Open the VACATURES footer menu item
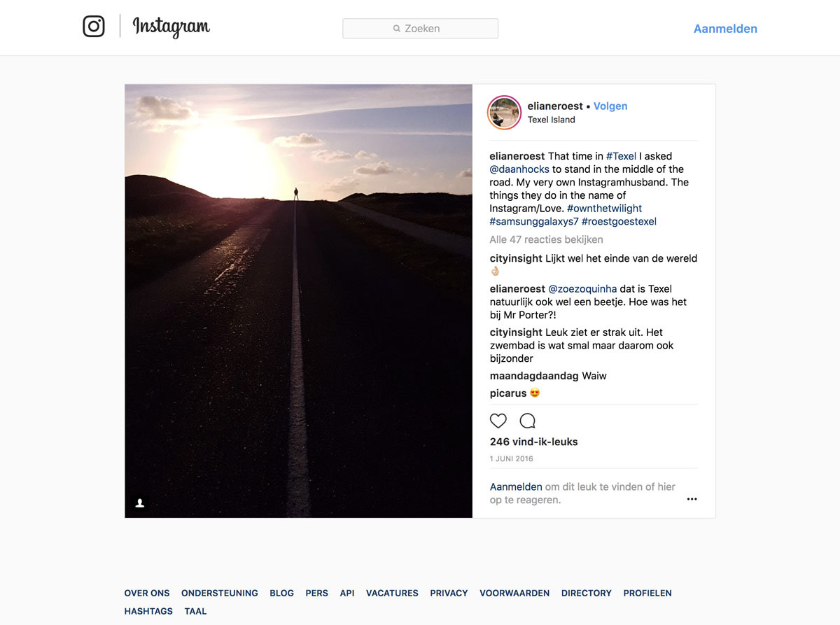Image resolution: width=840 pixels, height=625 pixels. 392,593
